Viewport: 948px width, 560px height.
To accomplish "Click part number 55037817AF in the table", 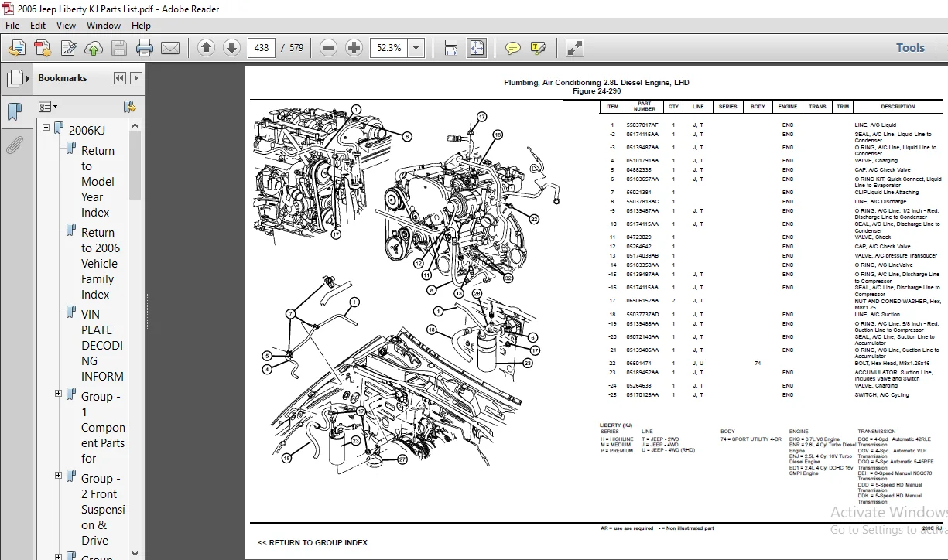I will tap(642, 125).
